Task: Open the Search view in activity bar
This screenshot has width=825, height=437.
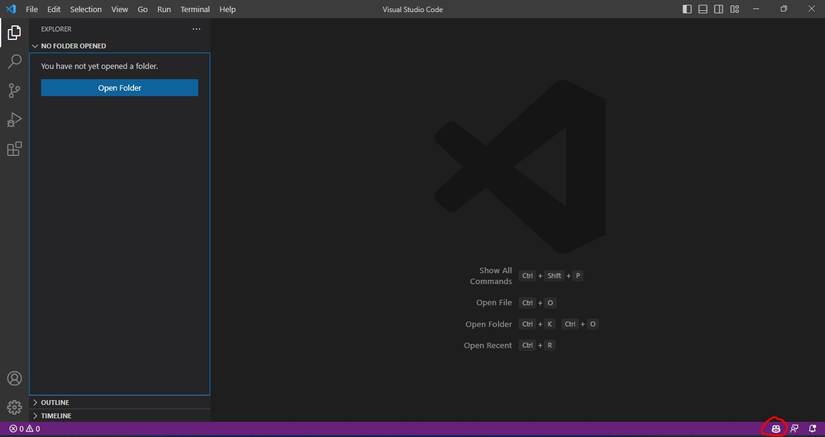Action: (14, 62)
